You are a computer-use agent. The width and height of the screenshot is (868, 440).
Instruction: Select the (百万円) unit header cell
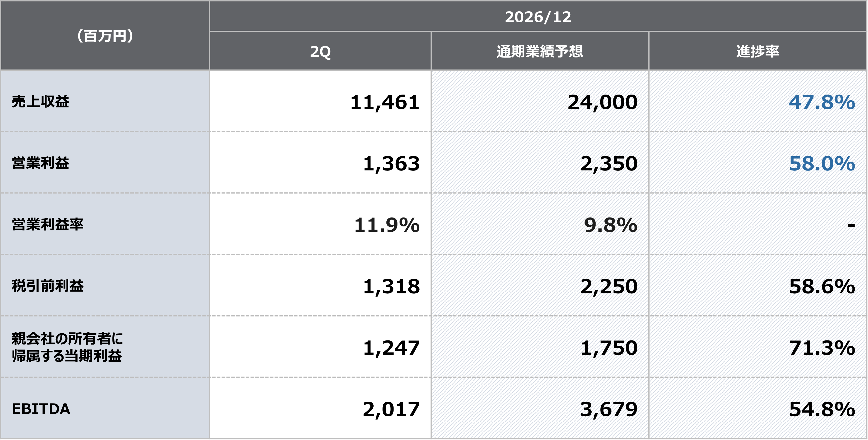point(105,36)
